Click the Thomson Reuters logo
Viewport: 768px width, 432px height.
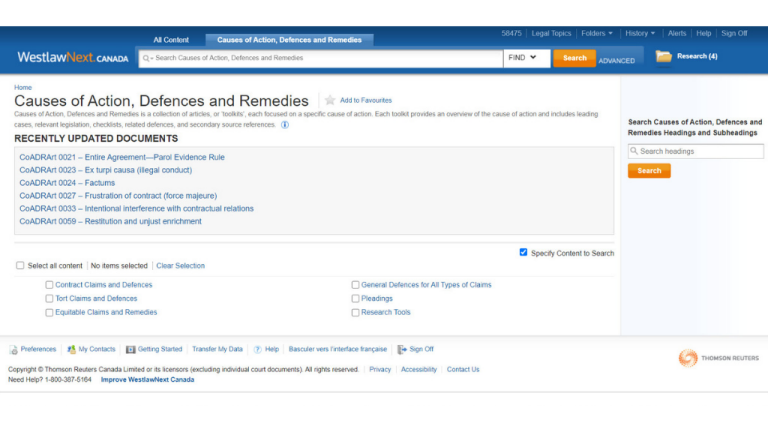click(719, 358)
